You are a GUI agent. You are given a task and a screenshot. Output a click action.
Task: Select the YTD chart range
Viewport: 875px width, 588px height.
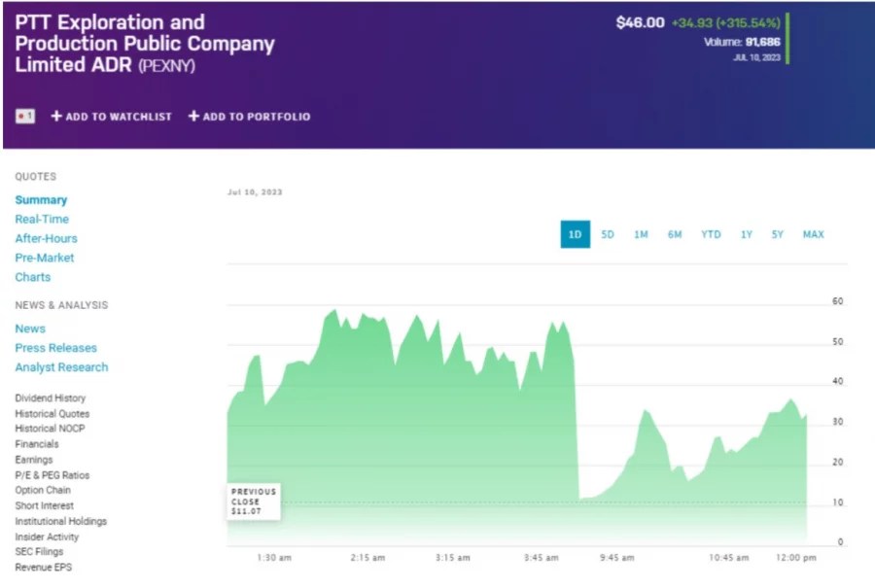click(x=710, y=234)
